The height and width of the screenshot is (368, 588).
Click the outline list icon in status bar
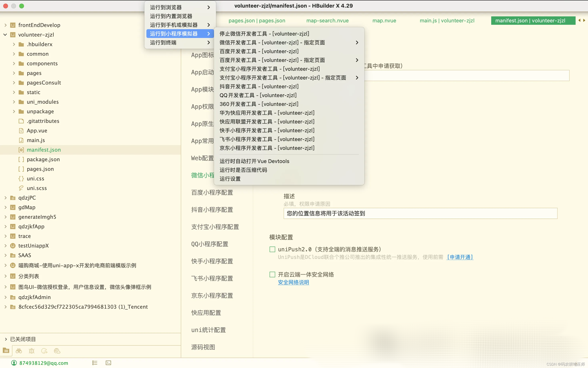95,363
